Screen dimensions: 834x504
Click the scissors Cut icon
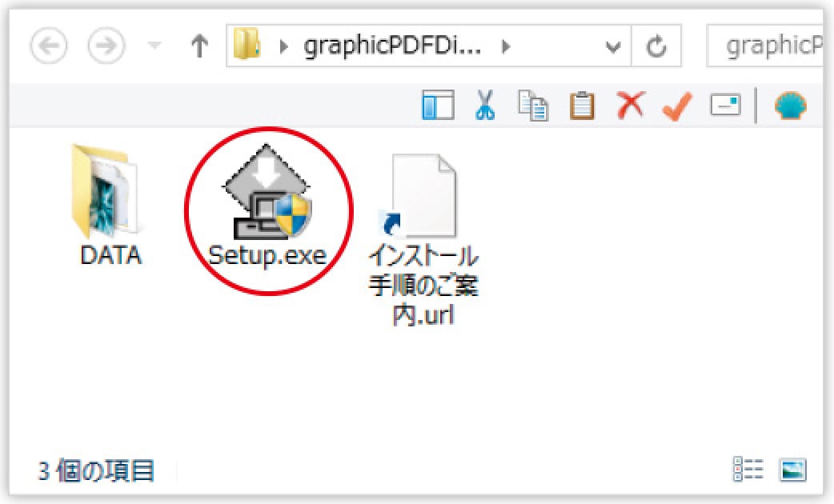tap(485, 104)
